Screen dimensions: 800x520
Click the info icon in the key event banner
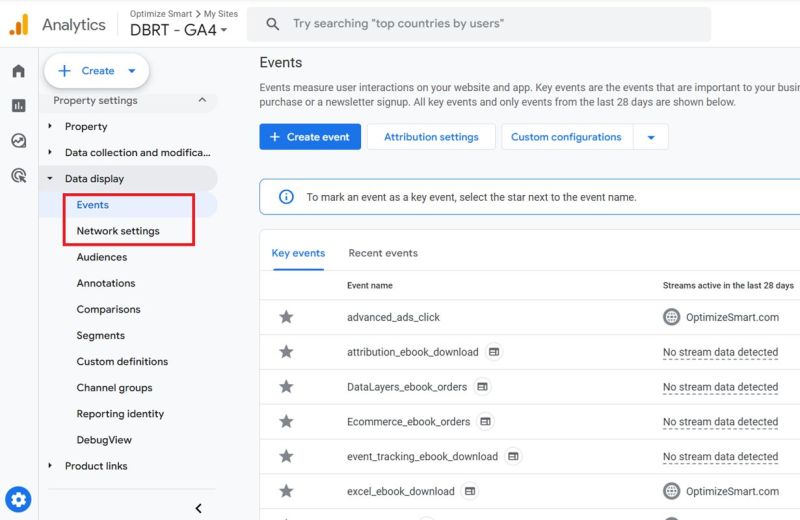pyautogui.click(x=286, y=196)
